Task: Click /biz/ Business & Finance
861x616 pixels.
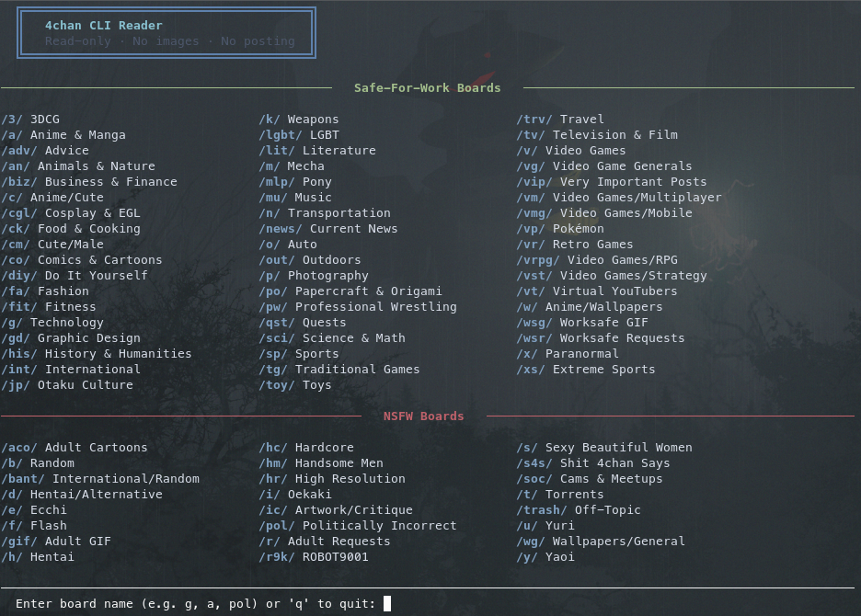Action: (89, 181)
